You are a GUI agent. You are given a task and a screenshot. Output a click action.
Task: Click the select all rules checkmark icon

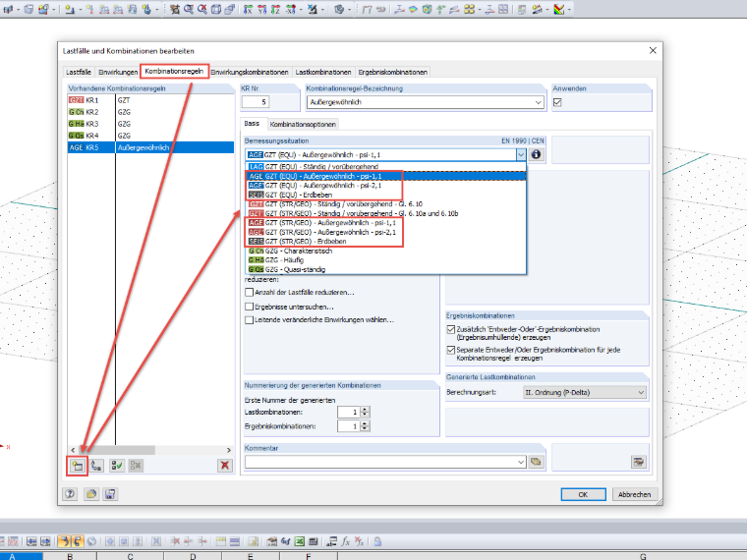117,466
